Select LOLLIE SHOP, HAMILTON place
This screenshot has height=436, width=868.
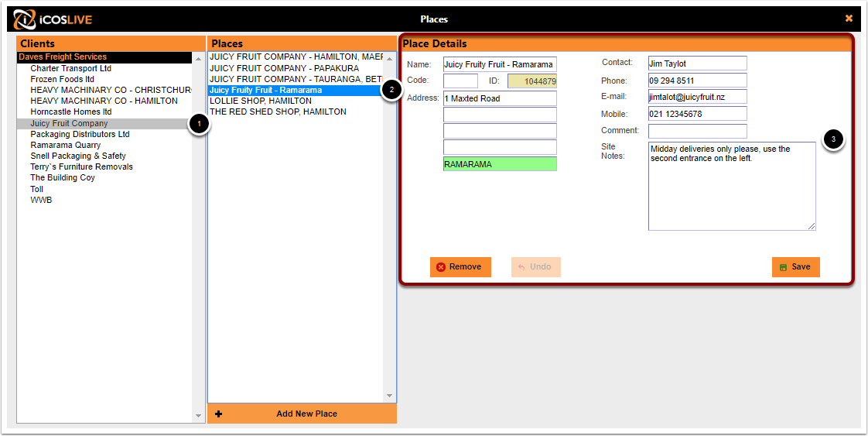296,101
